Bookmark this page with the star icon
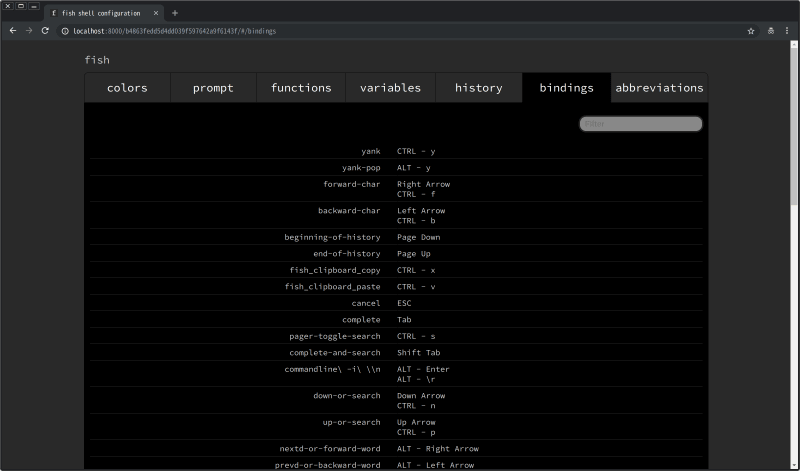The image size is (800, 471). (751, 31)
